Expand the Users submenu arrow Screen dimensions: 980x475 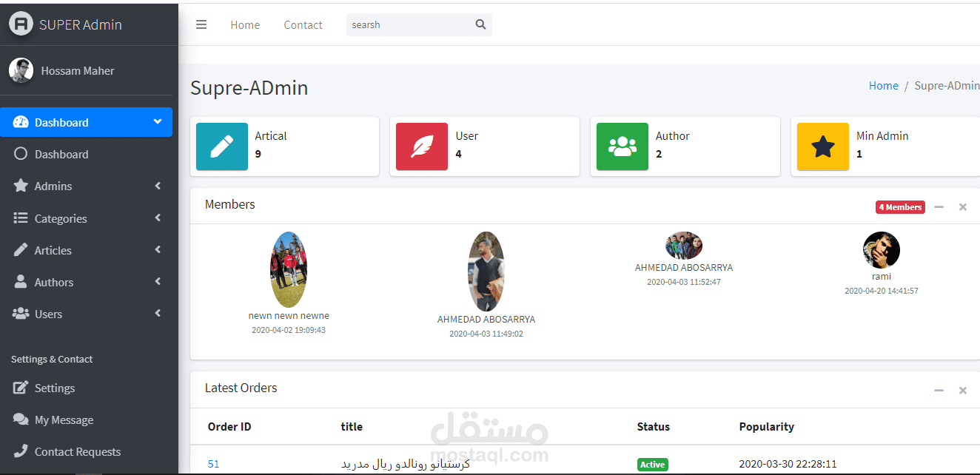(x=158, y=313)
